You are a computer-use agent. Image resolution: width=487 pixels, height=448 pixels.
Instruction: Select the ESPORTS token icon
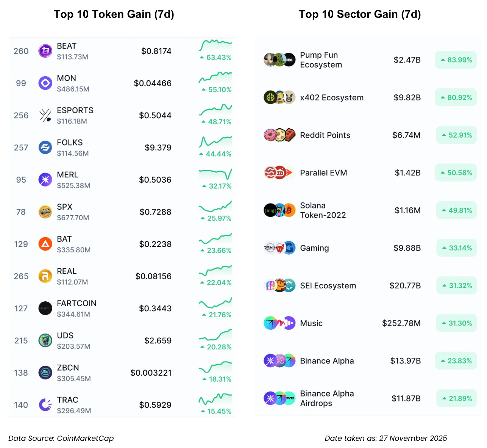pyautogui.click(x=45, y=115)
